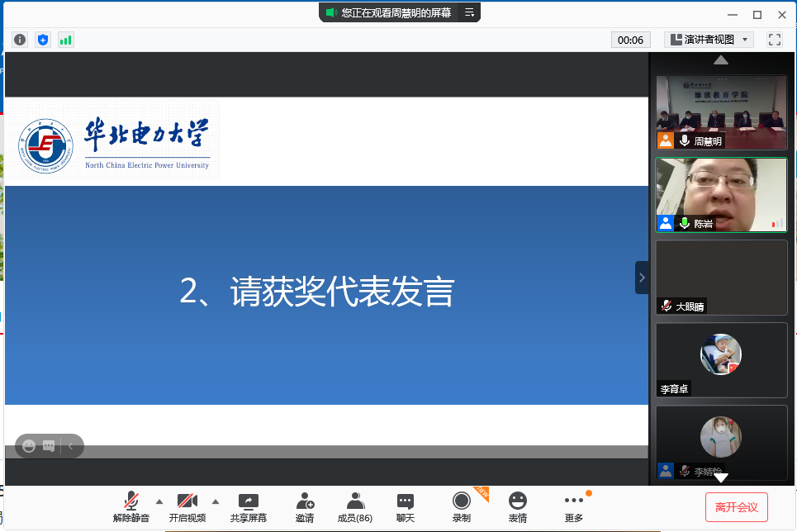Check the green network signal icon
This screenshot has width=797, height=532.
(65, 40)
